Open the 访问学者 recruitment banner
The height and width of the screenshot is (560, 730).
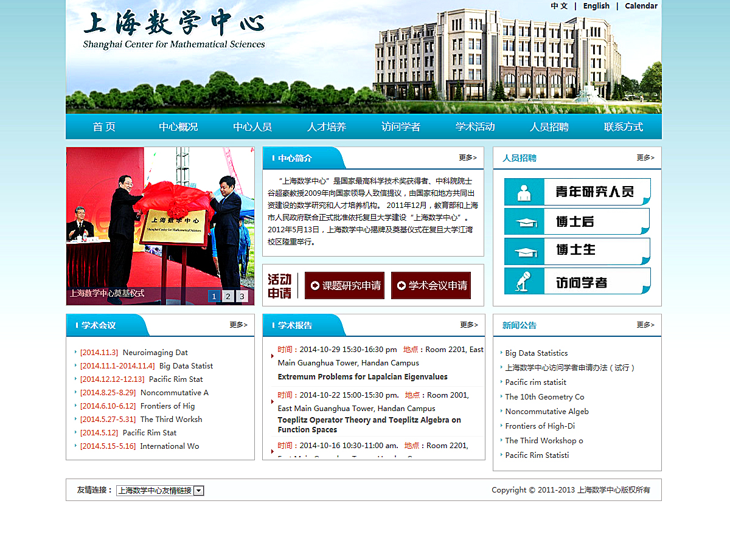click(577, 281)
